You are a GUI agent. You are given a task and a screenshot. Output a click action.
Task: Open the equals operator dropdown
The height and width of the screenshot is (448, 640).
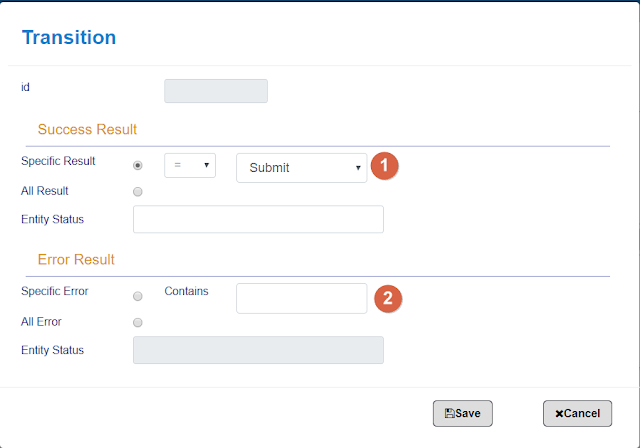click(190, 165)
